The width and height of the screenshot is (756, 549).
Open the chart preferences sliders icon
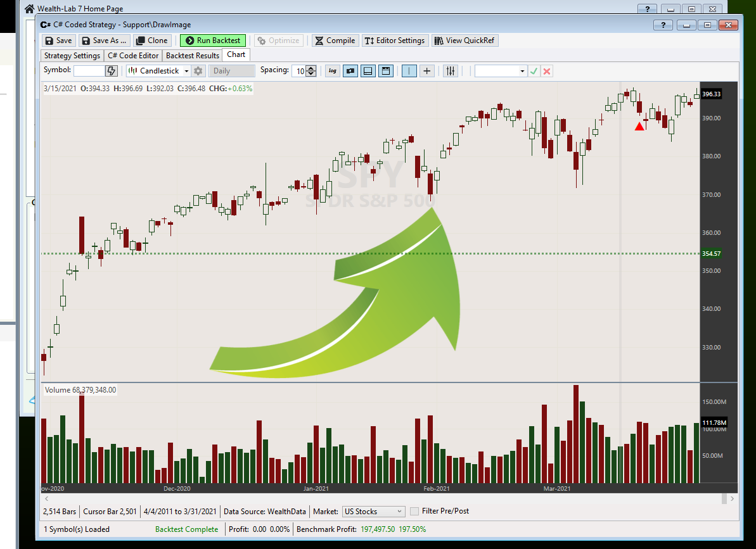click(451, 71)
